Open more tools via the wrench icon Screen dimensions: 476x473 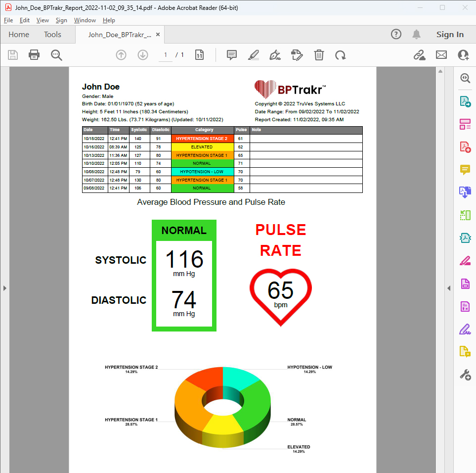click(x=465, y=375)
